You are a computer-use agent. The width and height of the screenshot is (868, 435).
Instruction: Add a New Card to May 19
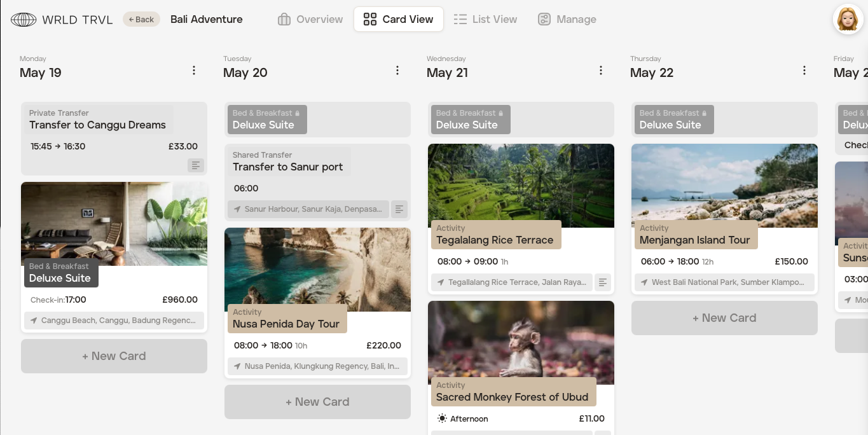click(x=114, y=356)
